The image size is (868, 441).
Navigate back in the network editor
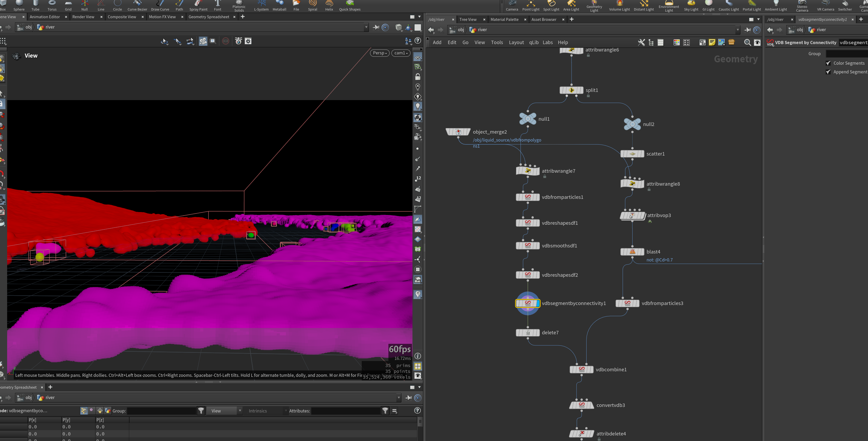coord(431,30)
